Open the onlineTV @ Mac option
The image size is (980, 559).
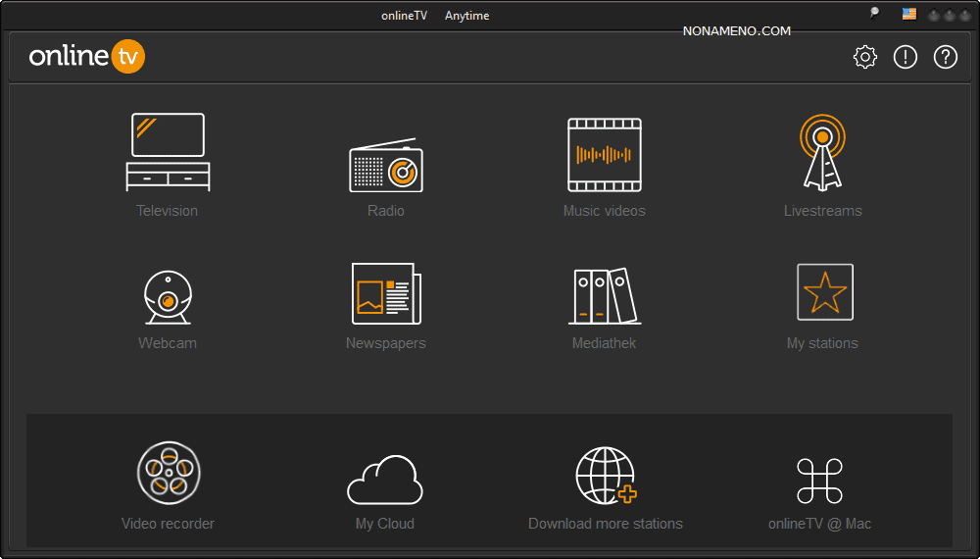(819, 481)
